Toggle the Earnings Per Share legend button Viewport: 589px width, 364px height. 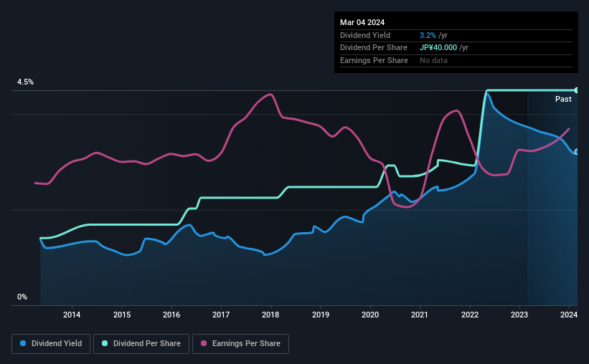point(240,344)
